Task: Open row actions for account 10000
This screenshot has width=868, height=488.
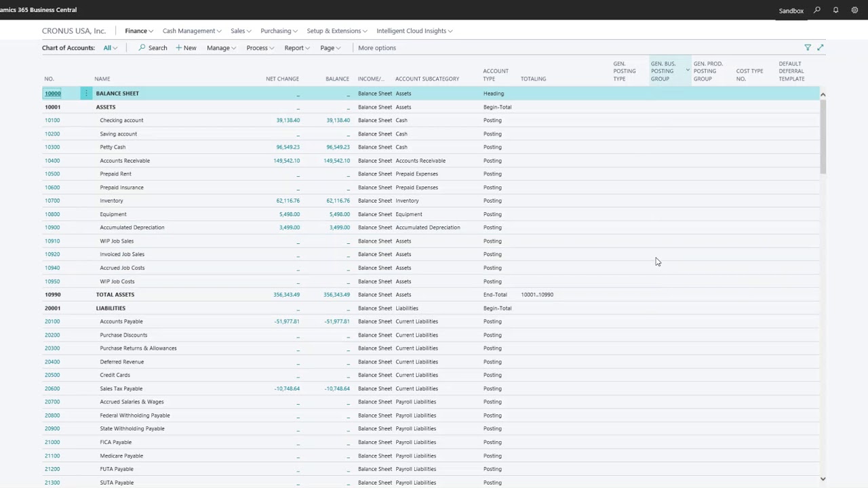Action: point(86,94)
